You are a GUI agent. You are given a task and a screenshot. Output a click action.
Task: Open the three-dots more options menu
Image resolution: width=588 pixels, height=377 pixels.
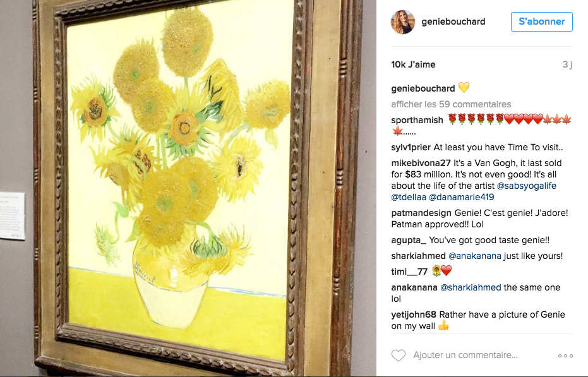tap(565, 356)
